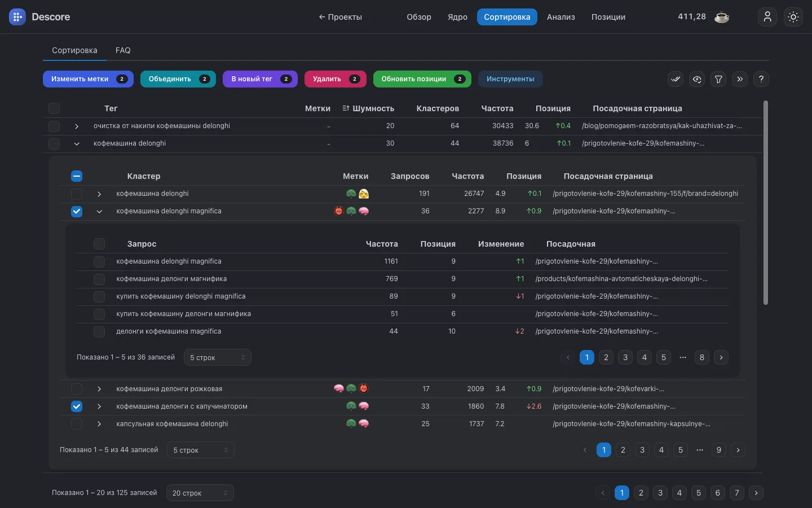The width and height of the screenshot is (812, 508).
Task: Select the Сортировка sub-tab
Action: pyautogui.click(x=74, y=50)
